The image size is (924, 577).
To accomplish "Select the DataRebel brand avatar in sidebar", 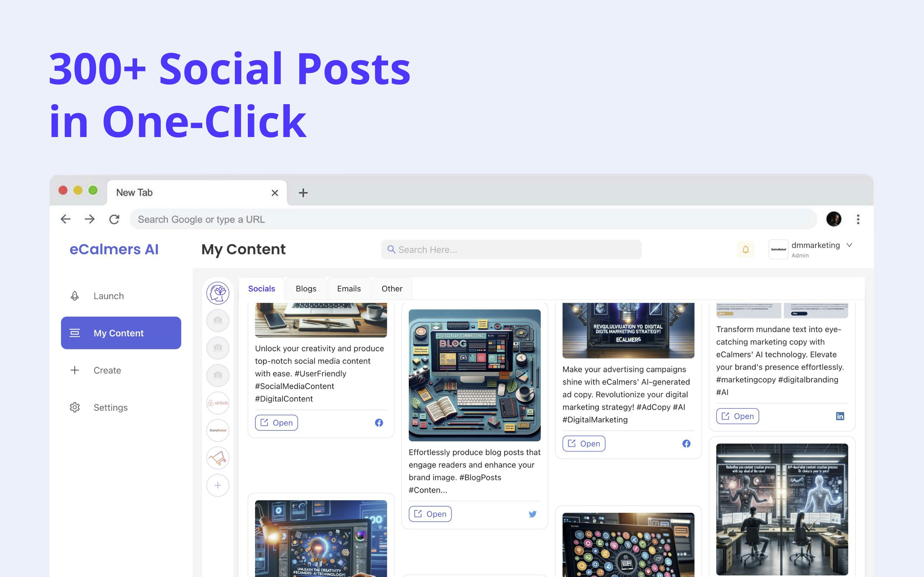I will pos(218,430).
